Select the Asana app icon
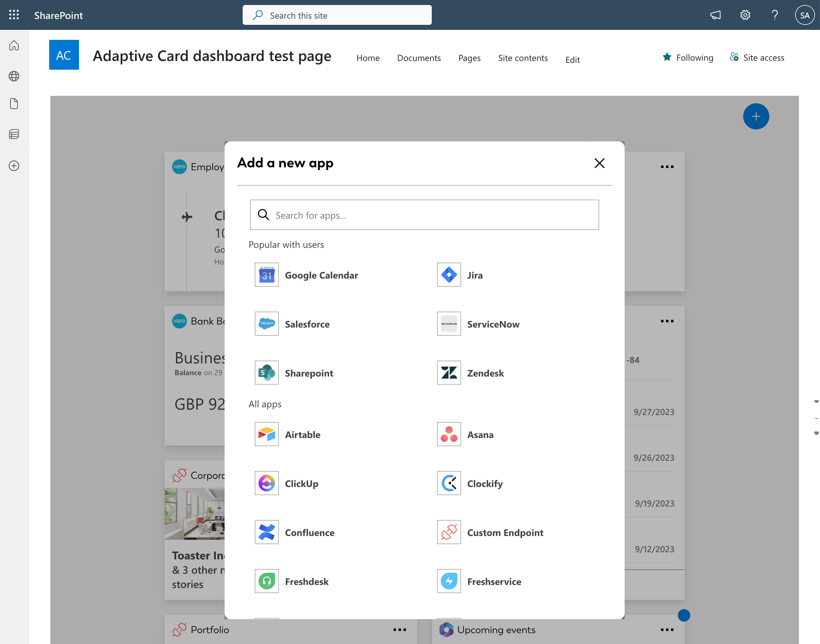The image size is (820, 644). coord(449,434)
